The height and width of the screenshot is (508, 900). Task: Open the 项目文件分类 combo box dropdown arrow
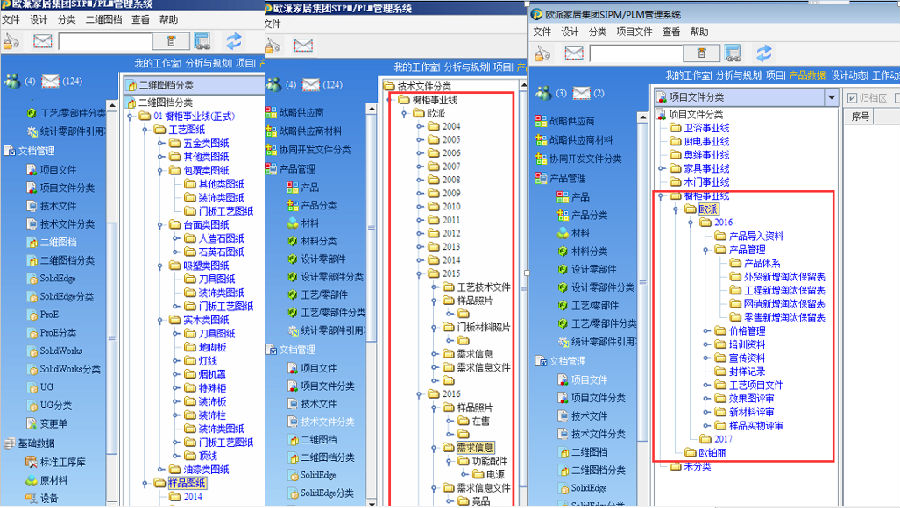pos(831,98)
